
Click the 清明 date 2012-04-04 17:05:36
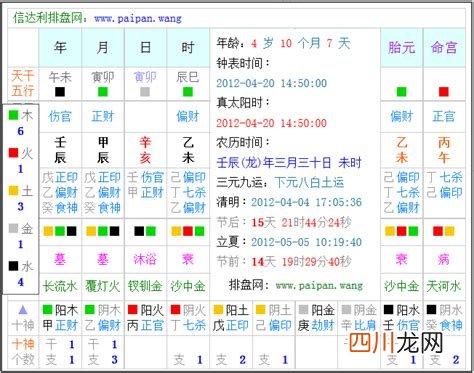coord(306,202)
